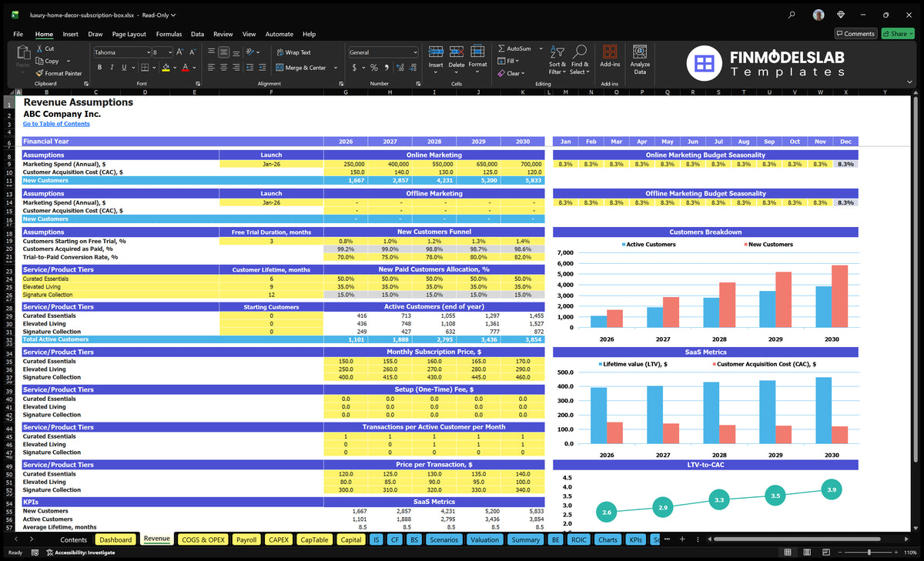Image resolution: width=924 pixels, height=561 pixels.
Task: Click the Decrease Decimal icon
Action: (x=412, y=68)
